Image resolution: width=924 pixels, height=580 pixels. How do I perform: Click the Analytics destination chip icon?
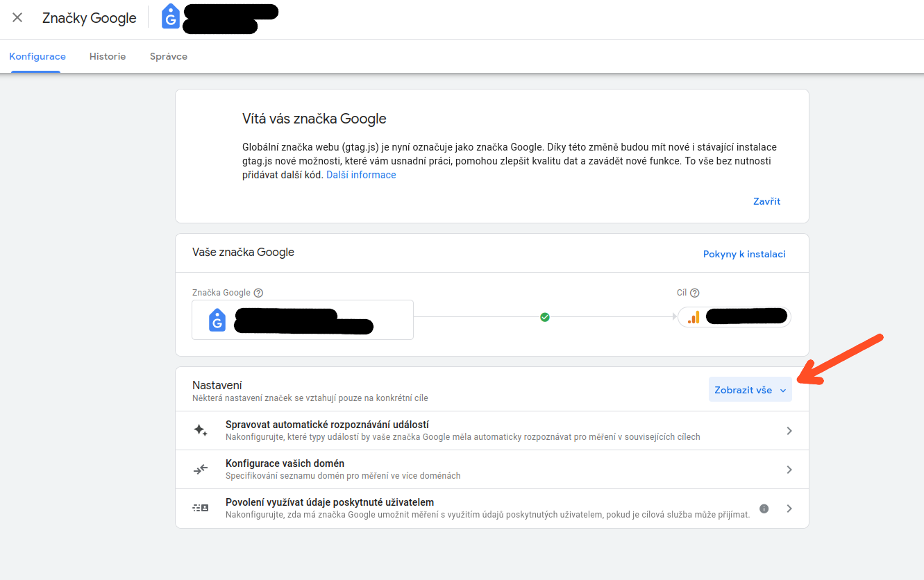pos(694,317)
